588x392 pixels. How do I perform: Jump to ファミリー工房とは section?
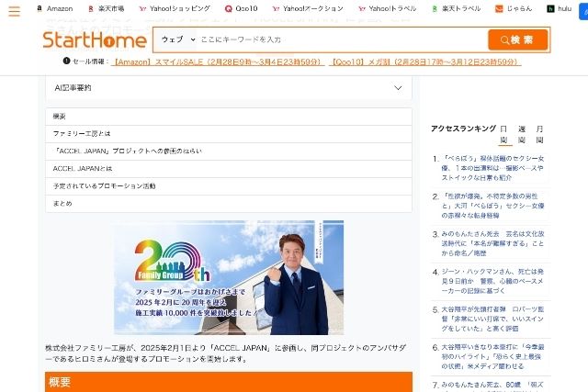point(229,134)
